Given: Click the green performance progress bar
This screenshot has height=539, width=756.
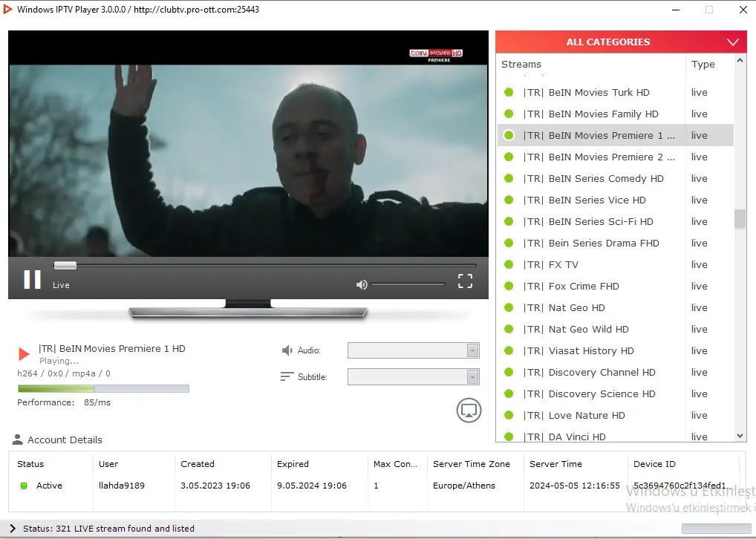Looking at the screenshot, I should [x=103, y=388].
